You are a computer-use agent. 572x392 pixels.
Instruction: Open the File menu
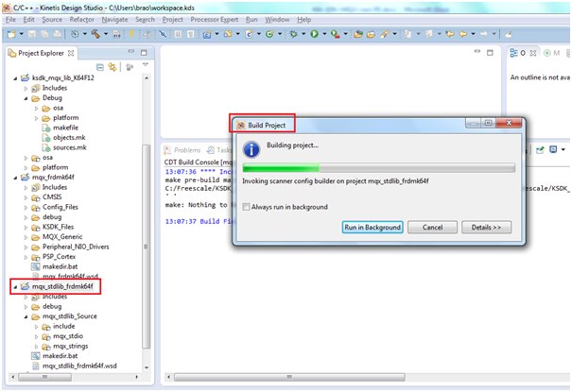tap(10, 20)
